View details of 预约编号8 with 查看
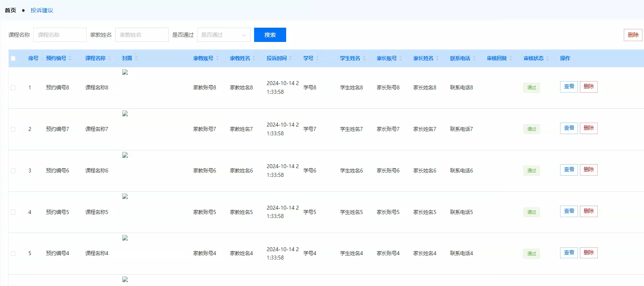Screen dimensions: 644x286 coord(569,87)
